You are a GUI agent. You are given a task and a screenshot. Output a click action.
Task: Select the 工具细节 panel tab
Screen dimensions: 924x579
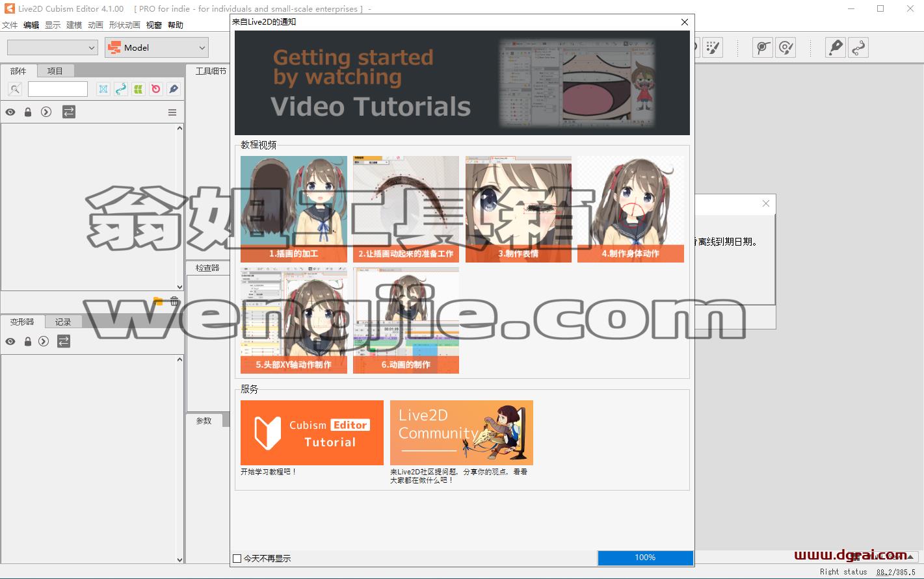(x=211, y=71)
